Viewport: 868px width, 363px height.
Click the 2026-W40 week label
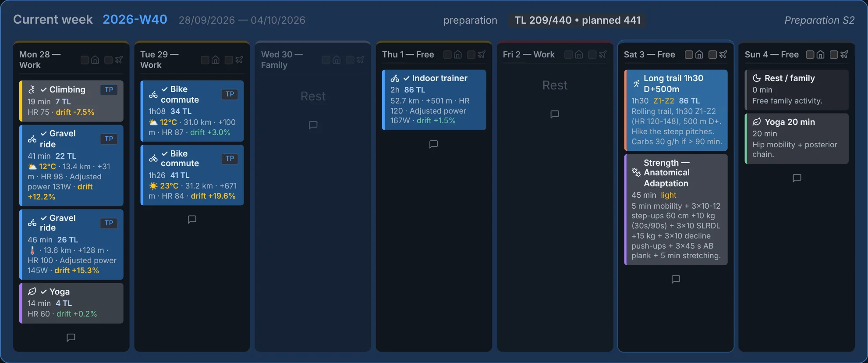click(135, 20)
